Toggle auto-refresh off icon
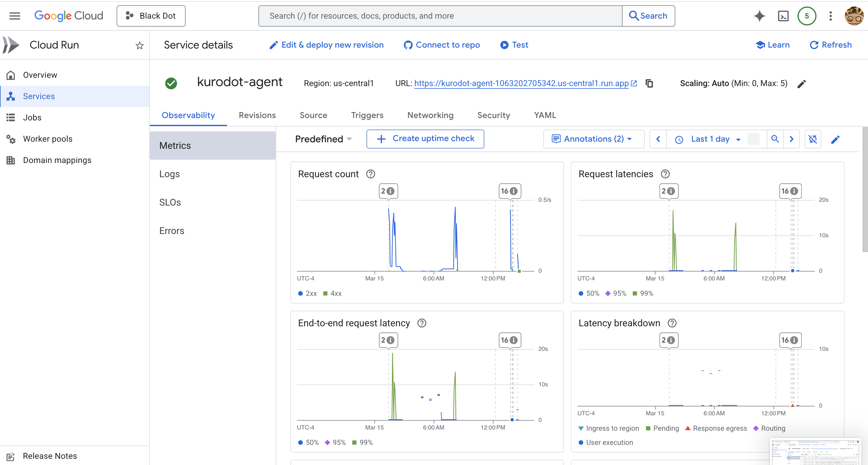This screenshot has height=465, width=868. (812, 139)
